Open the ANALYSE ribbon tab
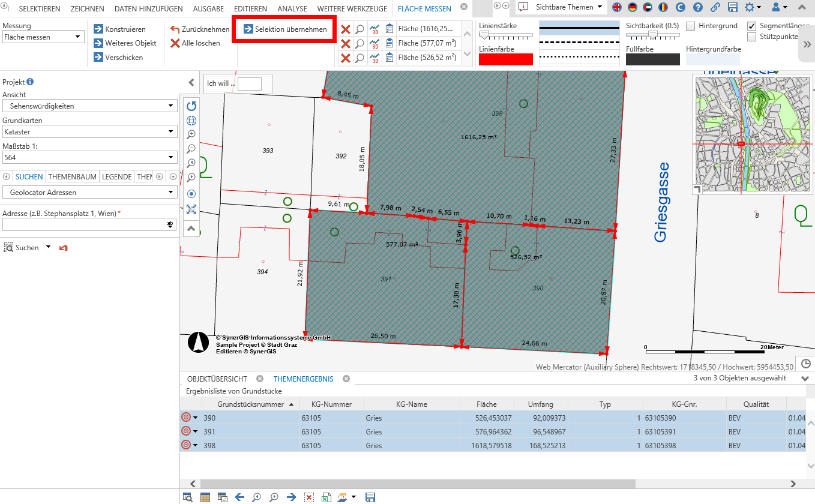815x504 pixels. click(x=292, y=9)
